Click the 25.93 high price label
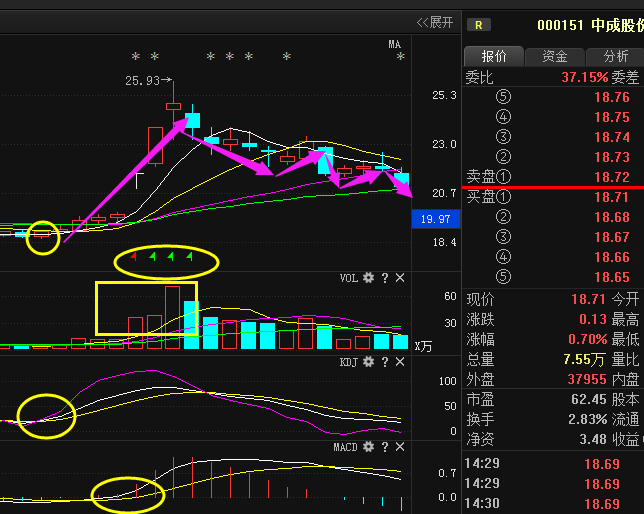Screen dimensions: 644x514 (142, 81)
